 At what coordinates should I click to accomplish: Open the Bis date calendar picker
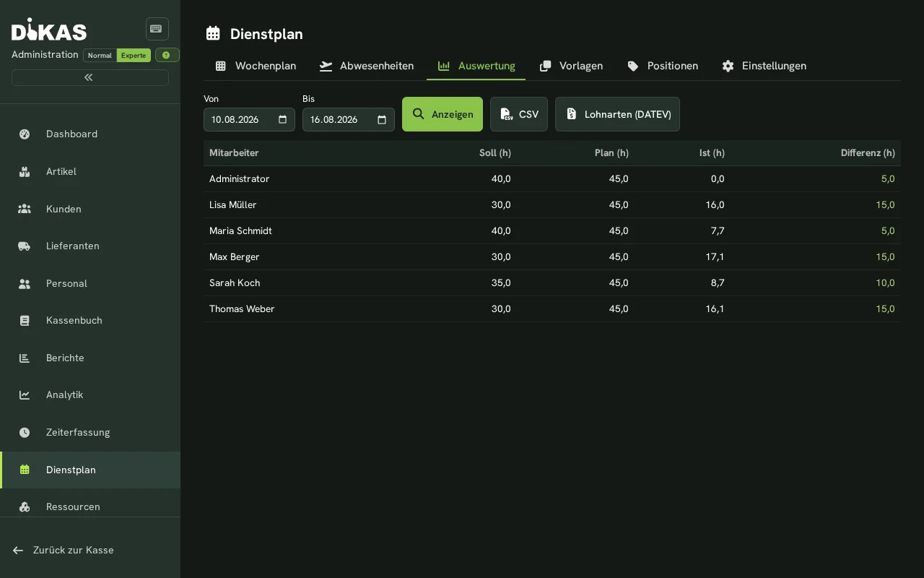pos(382,119)
